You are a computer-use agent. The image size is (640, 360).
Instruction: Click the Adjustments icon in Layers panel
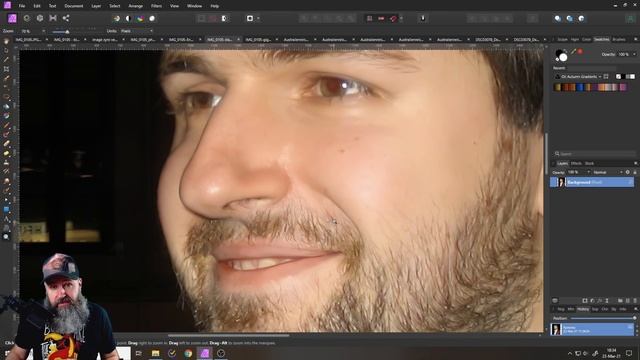click(592, 300)
